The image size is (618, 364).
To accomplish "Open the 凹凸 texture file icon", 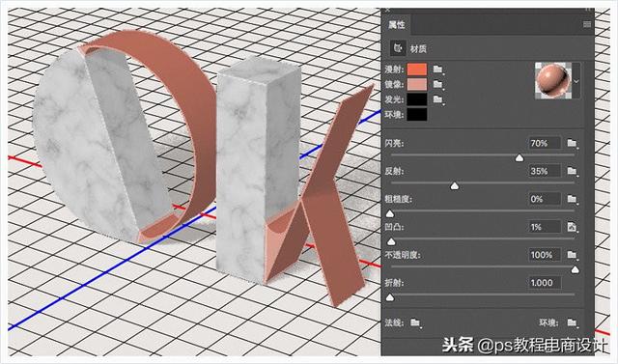I will [572, 227].
